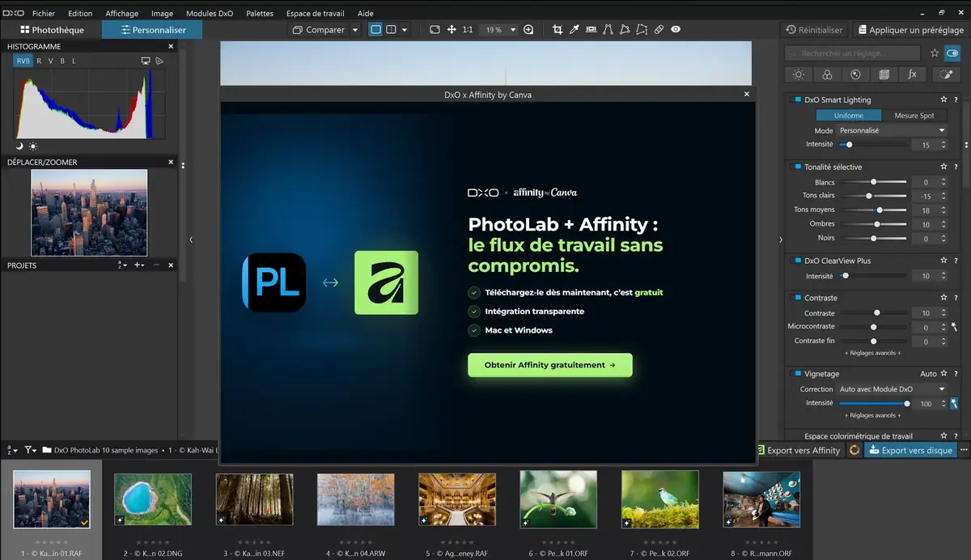Show the RVB histogram channel
The image size is (971, 560).
(23, 61)
